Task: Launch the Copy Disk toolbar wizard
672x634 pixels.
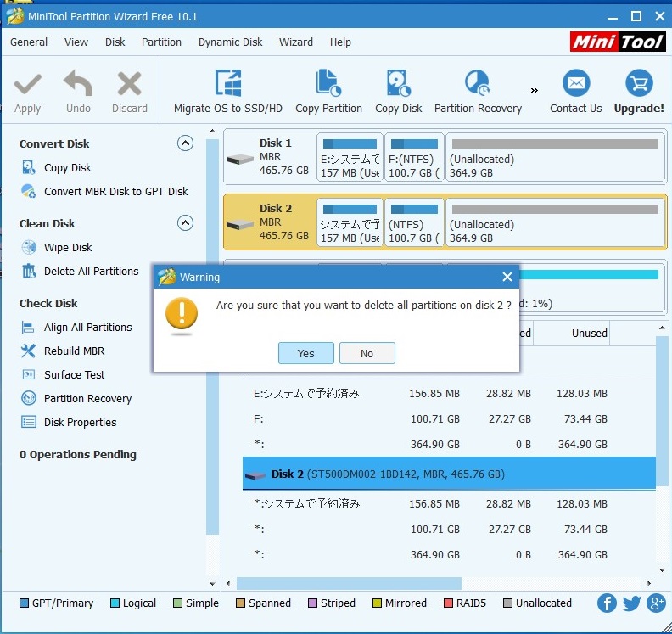Action: (399, 92)
